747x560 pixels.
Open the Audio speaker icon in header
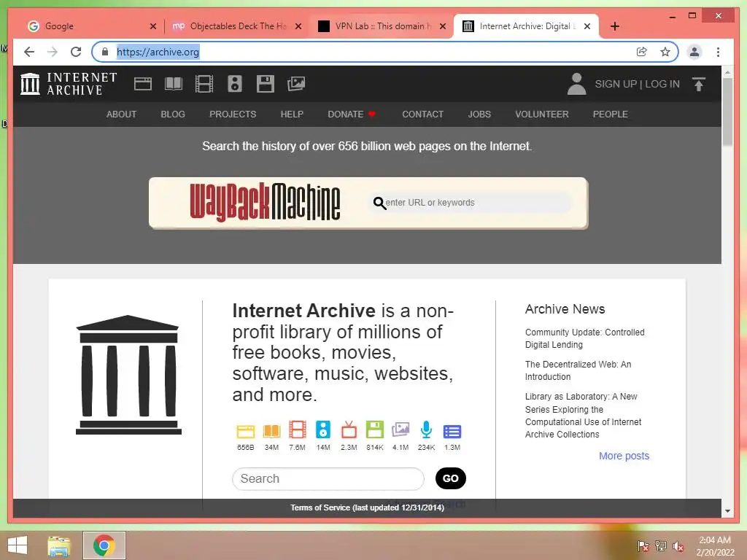234,84
